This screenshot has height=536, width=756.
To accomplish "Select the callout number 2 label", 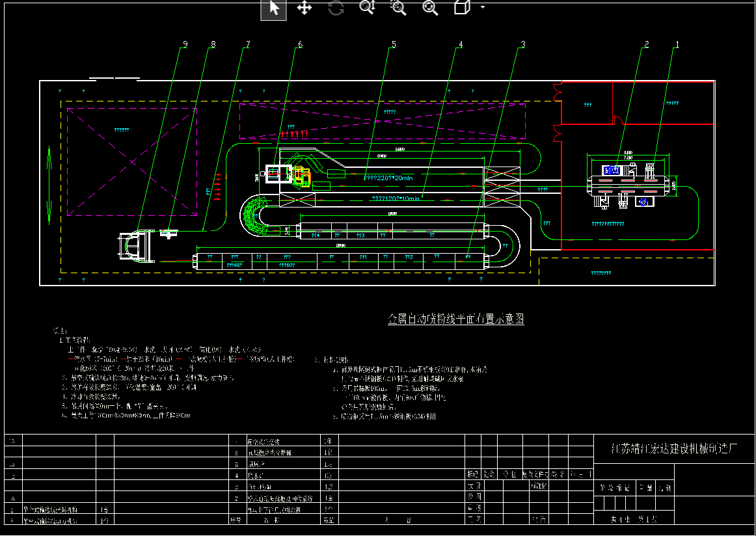I will pos(647,44).
